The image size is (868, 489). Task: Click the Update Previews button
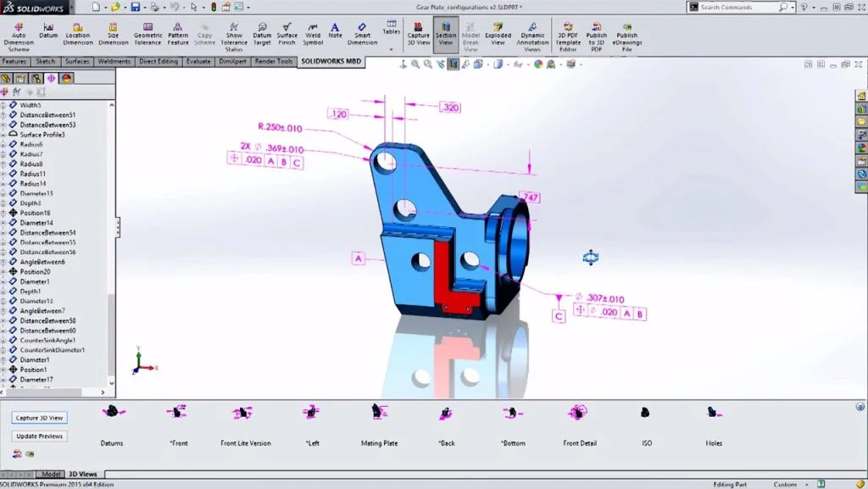tap(39, 434)
